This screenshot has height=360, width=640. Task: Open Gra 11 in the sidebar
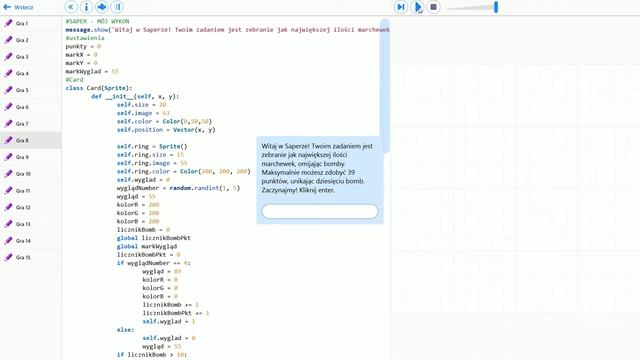click(31, 191)
